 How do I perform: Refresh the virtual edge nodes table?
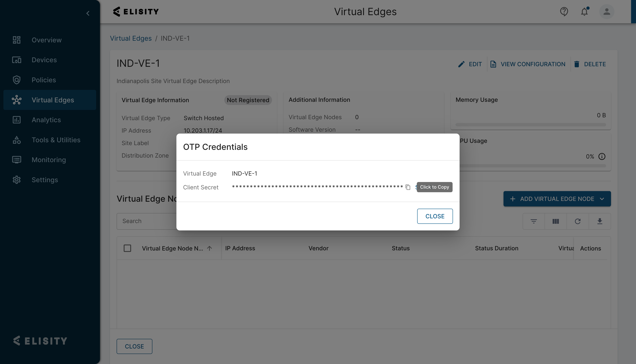pyautogui.click(x=578, y=221)
